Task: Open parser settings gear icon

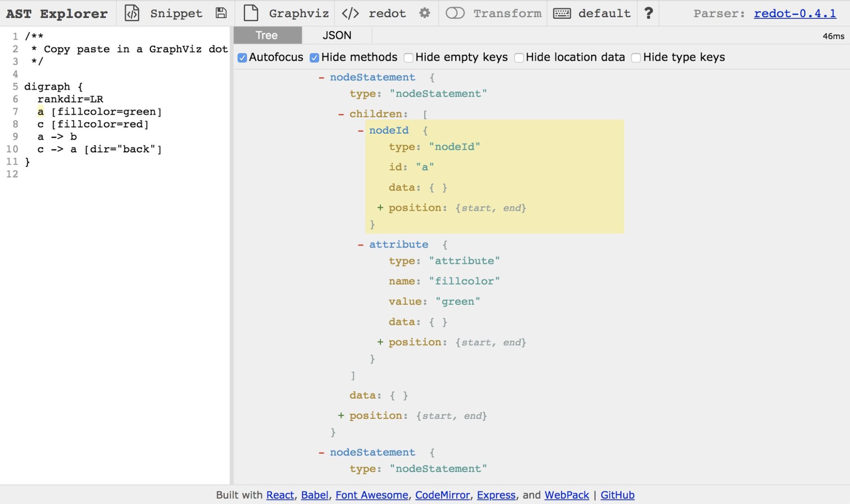Action: (x=425, y=13)
